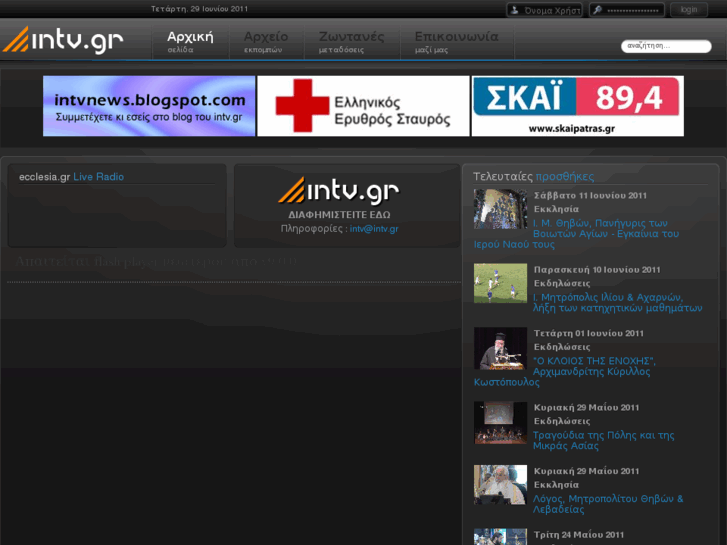Click the intv@intv.gr email link
Screen dimensions: 727x545
pos(374,229)
